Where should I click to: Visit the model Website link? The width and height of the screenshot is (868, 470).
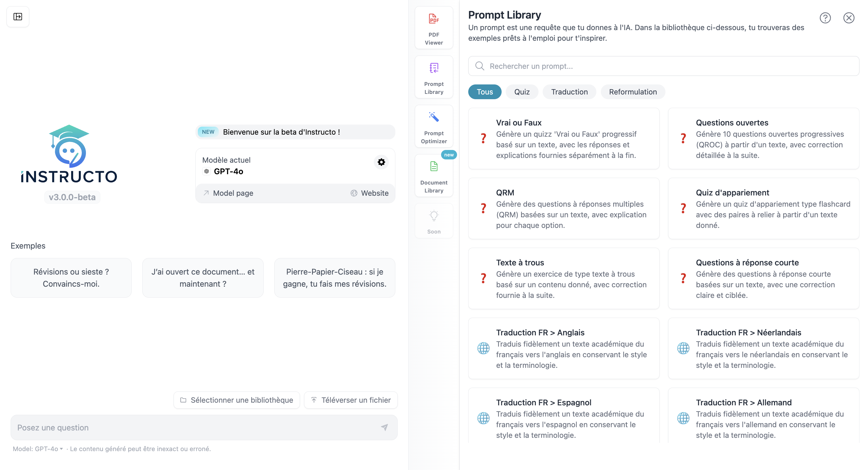369,193
